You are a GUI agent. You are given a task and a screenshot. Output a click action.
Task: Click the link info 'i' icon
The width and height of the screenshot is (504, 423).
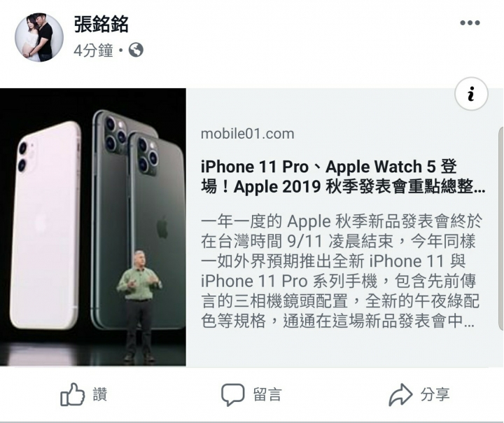[x=471, y=94]
